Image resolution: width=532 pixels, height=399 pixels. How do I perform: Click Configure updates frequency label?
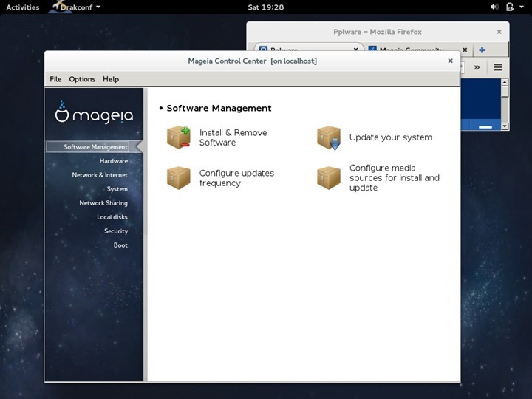(x=237, y=178)
